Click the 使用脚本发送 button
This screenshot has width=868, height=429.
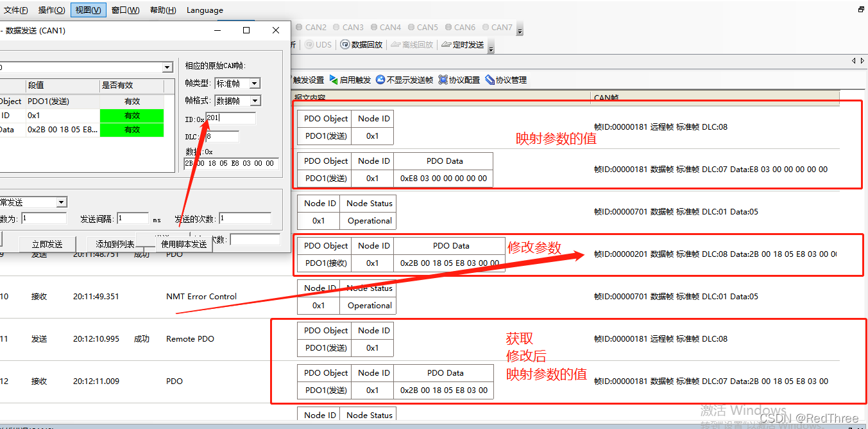click(x=183, y=244)
